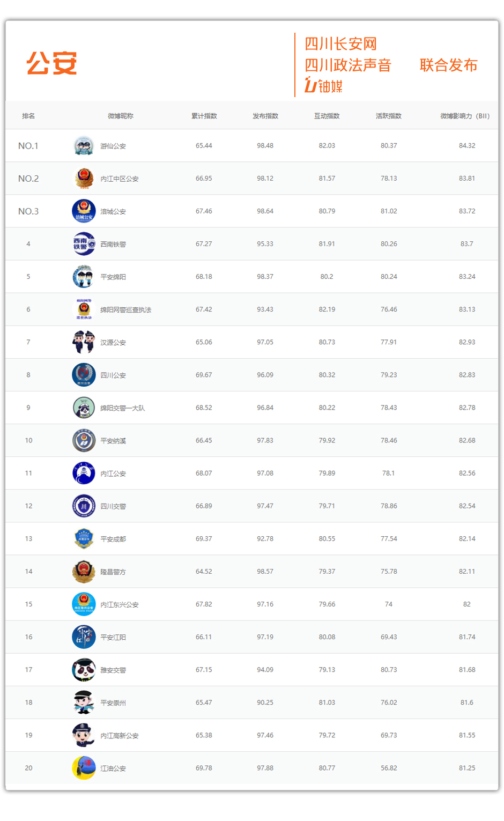Click the 雅安交警 panda face avatar
The width and height of the screenshot is (504, 821).
point(84,670)
